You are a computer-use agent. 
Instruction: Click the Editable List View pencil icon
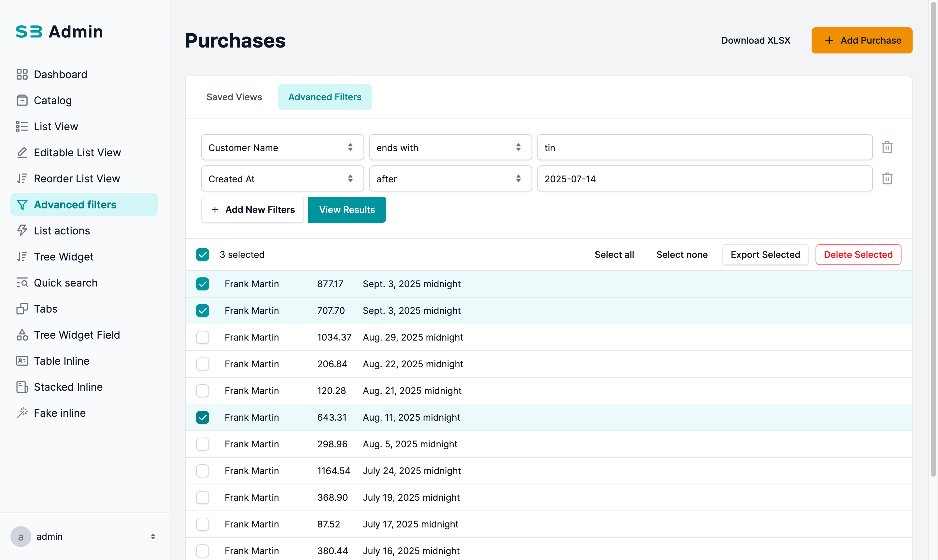tap(22, 152)
